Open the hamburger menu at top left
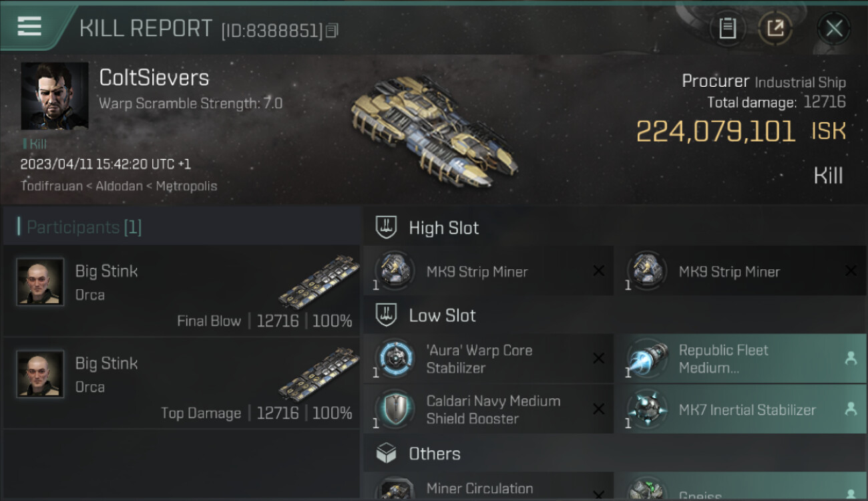The image size is (868, 501). (29, 26)
